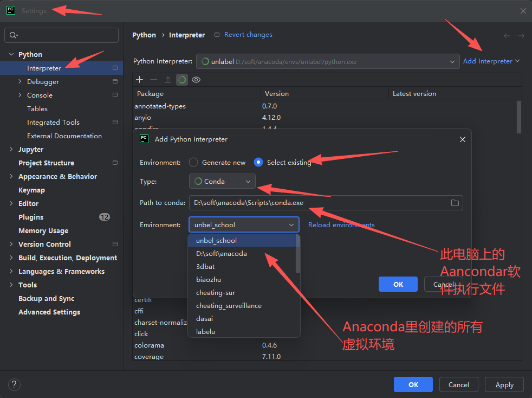Select the Generate new radio button

(x=193, y=162)
